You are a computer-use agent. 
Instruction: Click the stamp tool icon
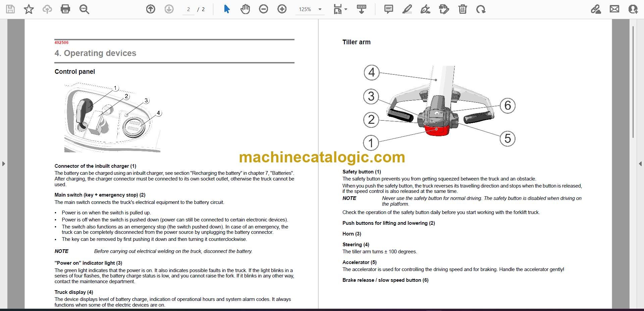[x=444, y=9]
